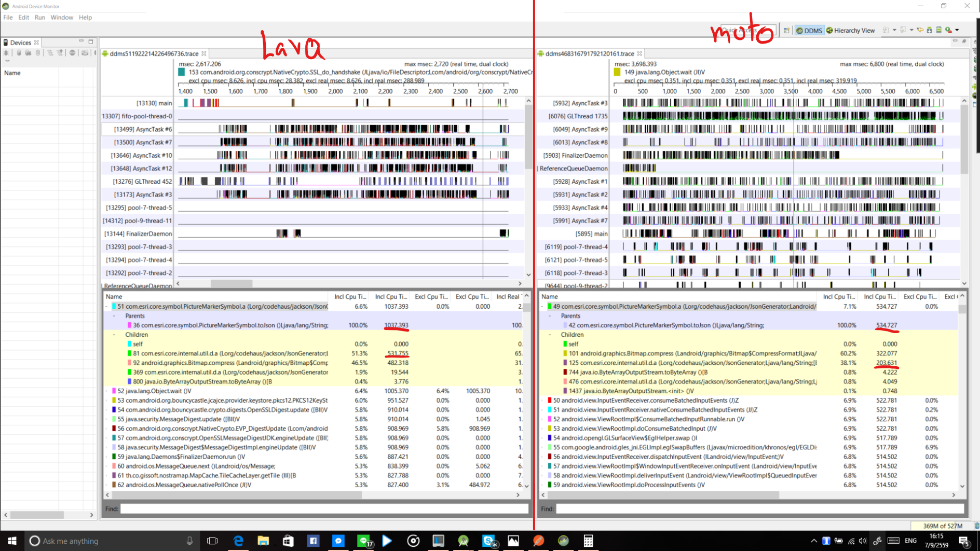Maximize the Devices panel
Viewport: 980px width, 551px height.
[x=91, y=42]
